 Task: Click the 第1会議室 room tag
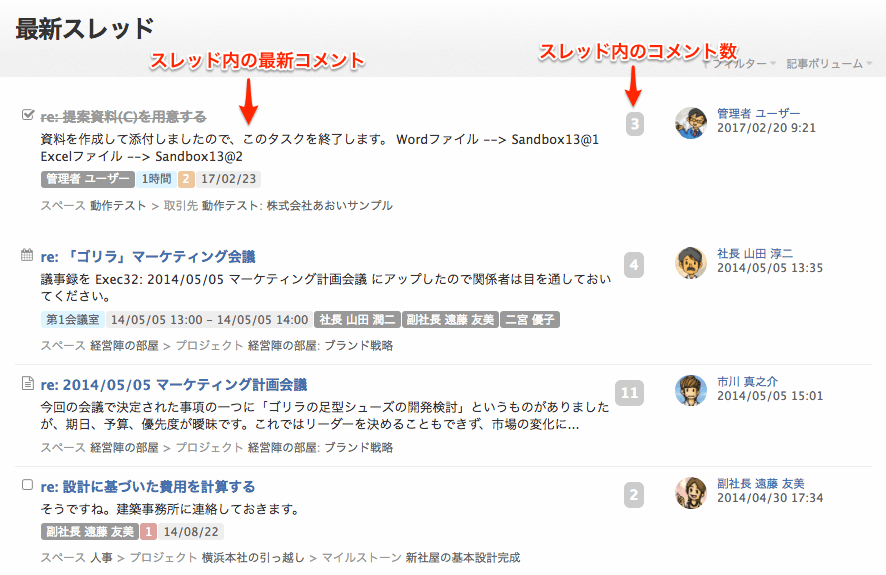(72, 320)
